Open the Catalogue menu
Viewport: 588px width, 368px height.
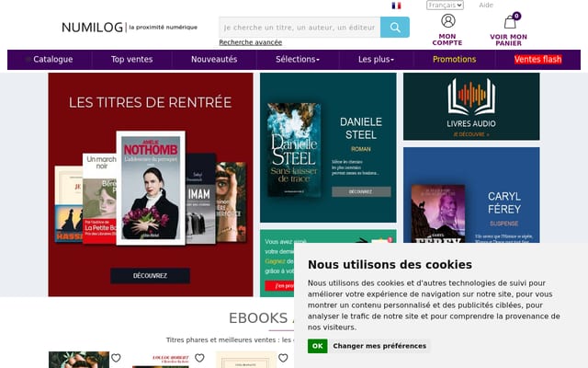[x=53, y=59]
